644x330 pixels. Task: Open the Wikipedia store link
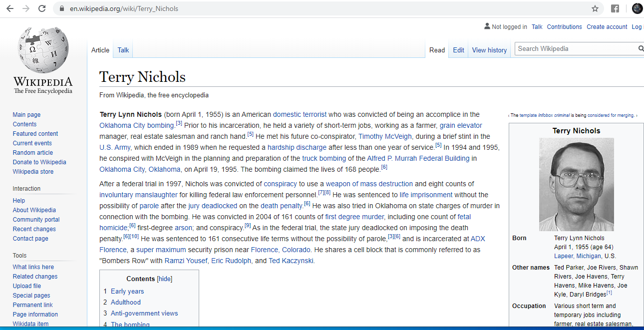pos(33,172)
